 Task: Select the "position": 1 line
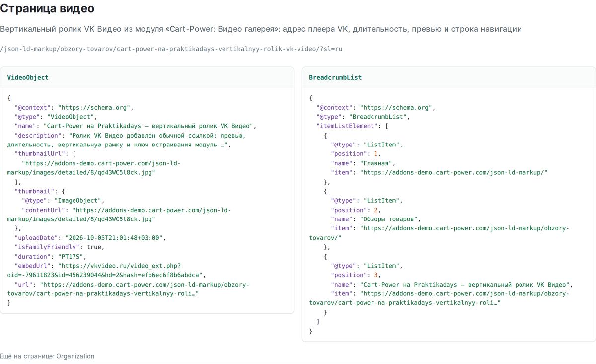pos(357,154)
